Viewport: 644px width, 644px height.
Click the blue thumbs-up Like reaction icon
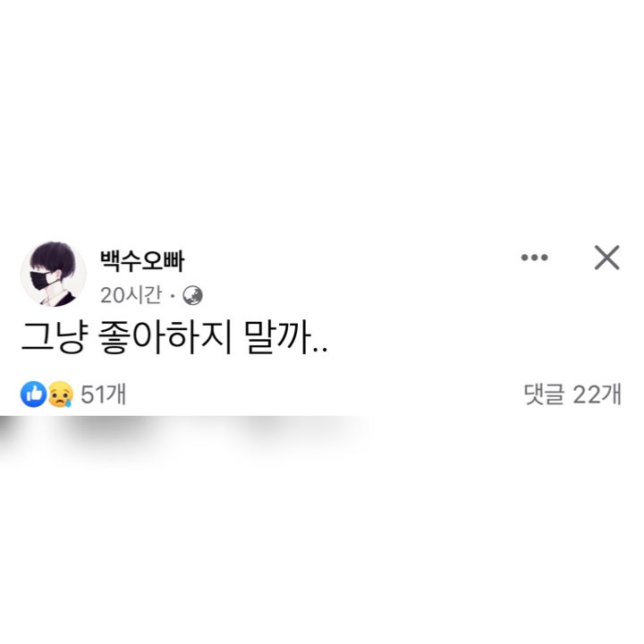[33, 394]
